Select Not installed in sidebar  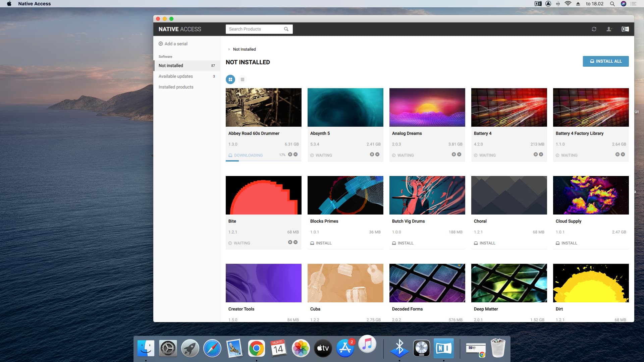[187, 66]
